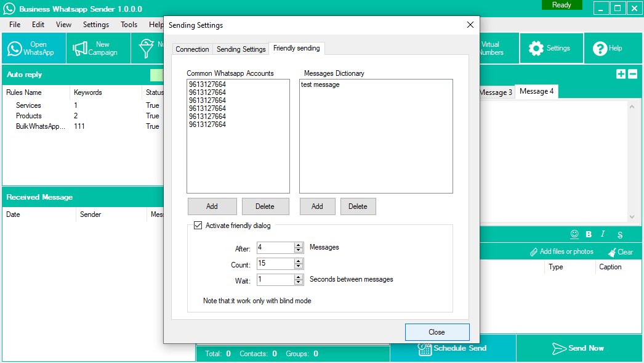
Task: Click Delete under Messages Dictionary
Action: click(358, 206)
